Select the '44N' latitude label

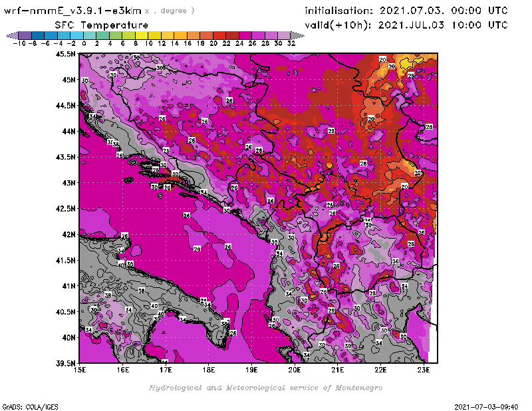68,131
